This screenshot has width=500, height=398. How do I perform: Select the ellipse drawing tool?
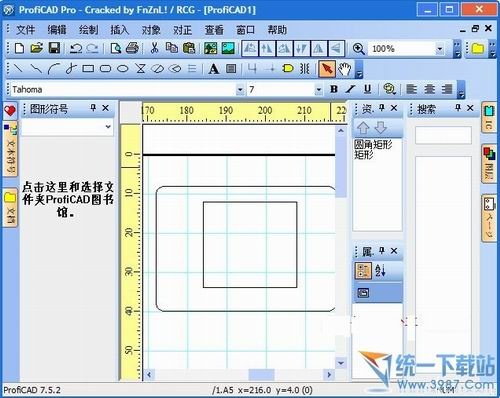123,69
